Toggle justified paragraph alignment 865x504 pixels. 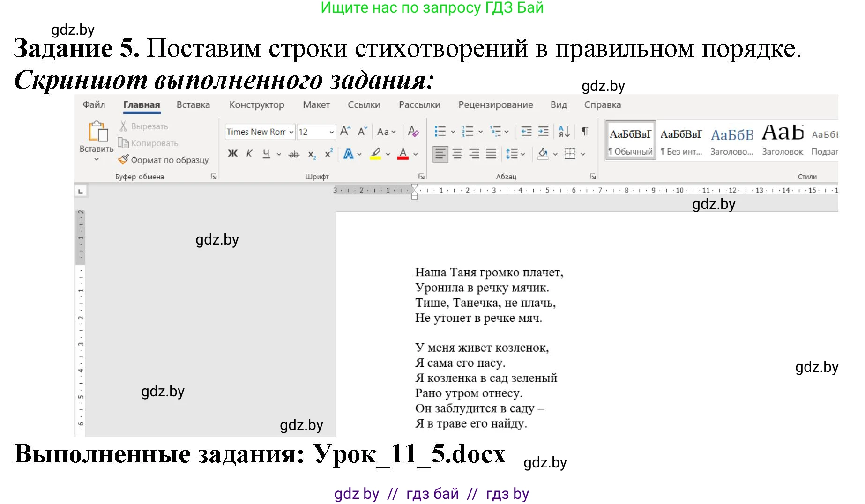[x=491, y=154]
